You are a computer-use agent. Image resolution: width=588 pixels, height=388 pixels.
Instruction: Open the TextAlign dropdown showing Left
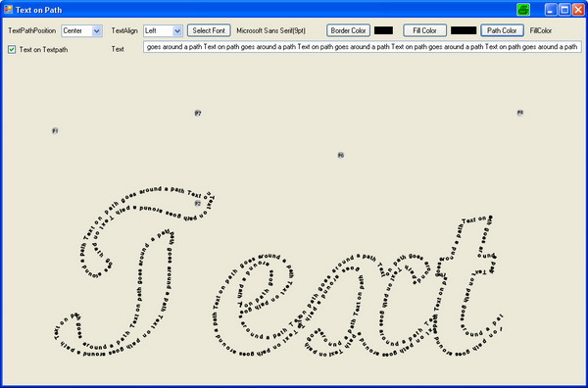pyautogui.click(x=163, y=30)
